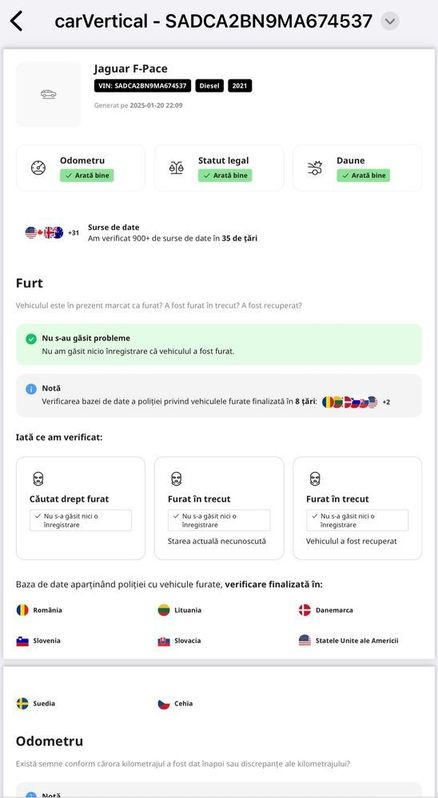Screen dimensions: 438x798
Task: Open the car placeholder thumbnail image
Action: pyautogui.click(x=48, y=94)
